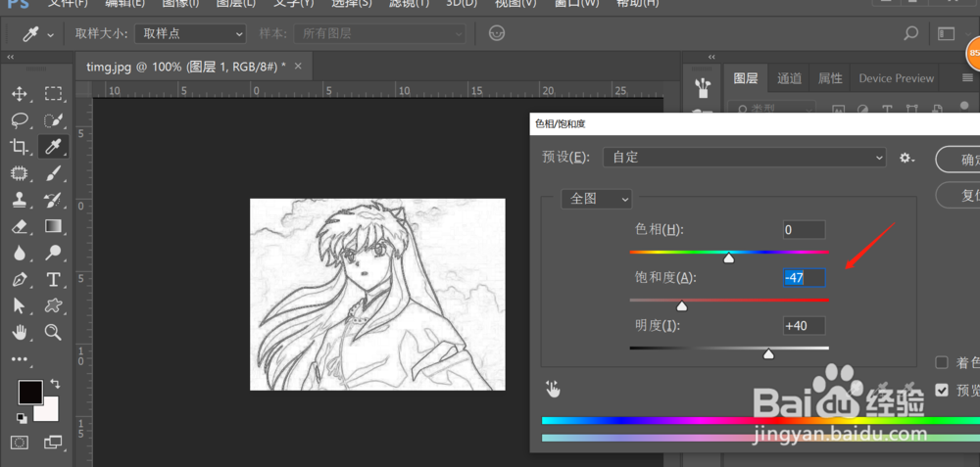980x467 pixels.
Task: Click the targeted adjustment hand icon in Hue/Saturation
Action: (553, 389)
